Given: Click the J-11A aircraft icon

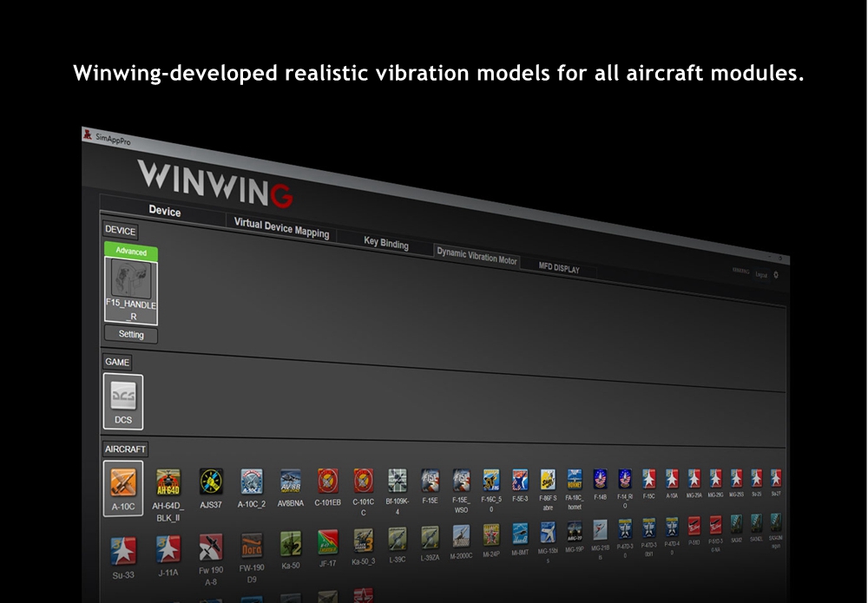Looking at the screenshot, I should (x=168, y=548).
